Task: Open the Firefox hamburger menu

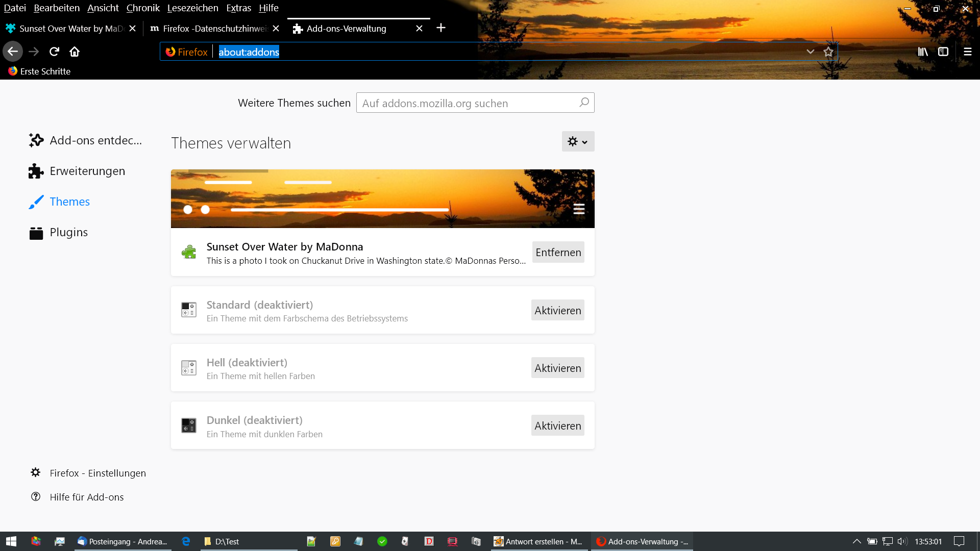Action: (967, 52)
